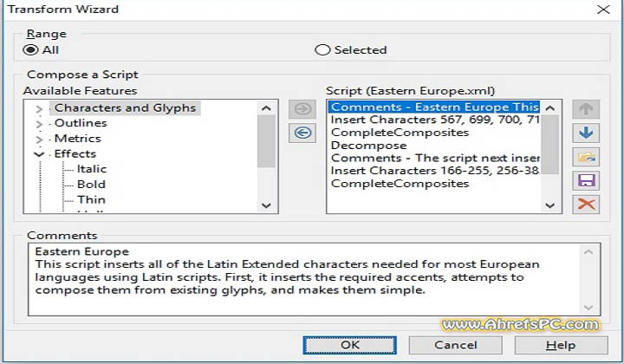
Task: Select Decompose script line
Action: (x=368, y=146)
